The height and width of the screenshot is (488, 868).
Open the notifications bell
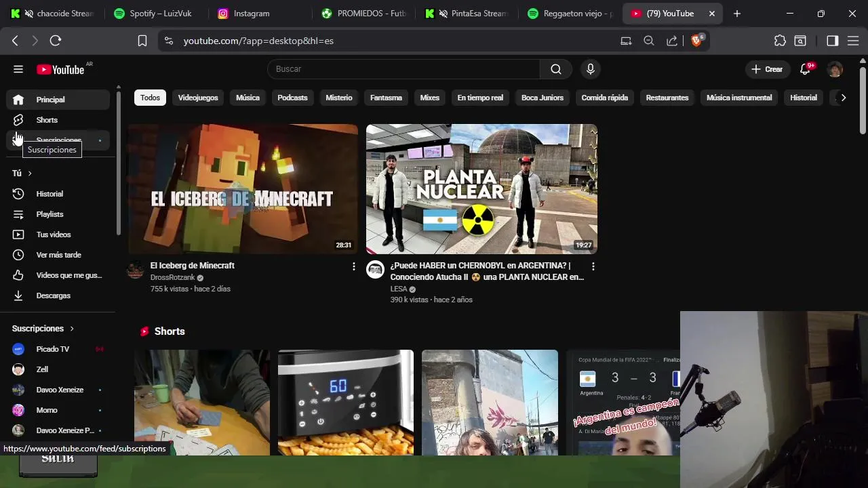(x=806, y=69)
